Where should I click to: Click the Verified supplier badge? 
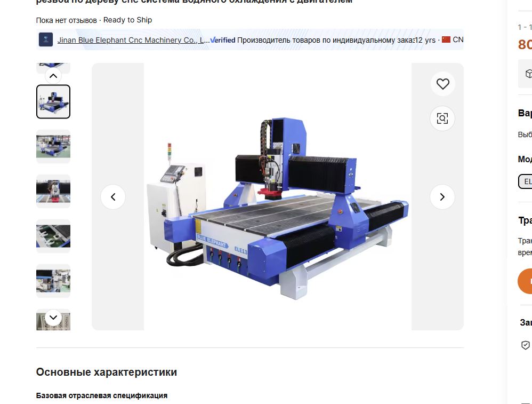pyautogui.click(x=223, y=40)
